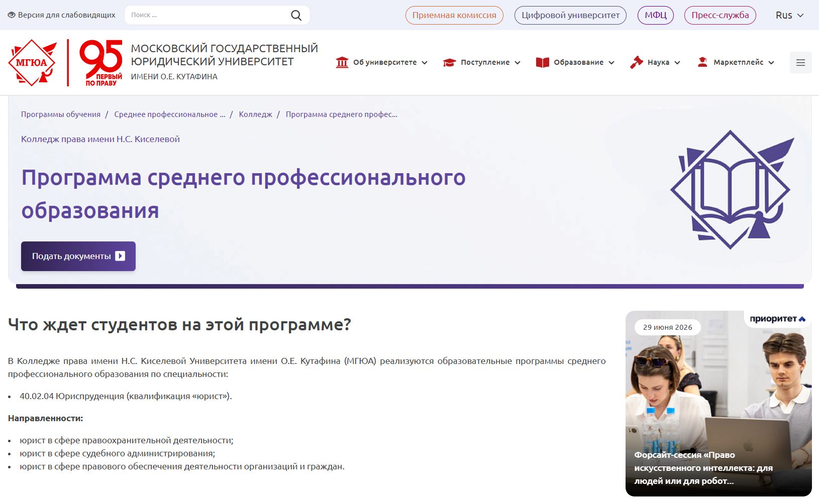The image size is (819, 504).
Task: Click the magnifier search icon
Action: 296,15
